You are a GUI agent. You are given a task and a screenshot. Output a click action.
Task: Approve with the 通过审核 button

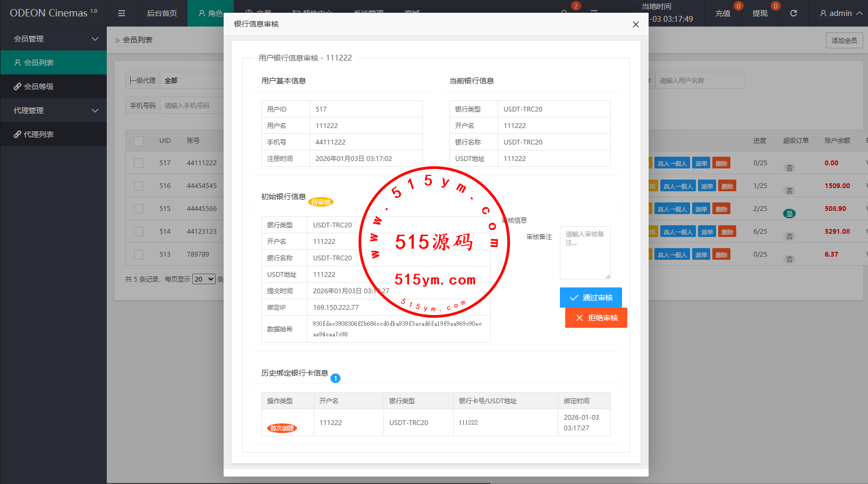591,298
